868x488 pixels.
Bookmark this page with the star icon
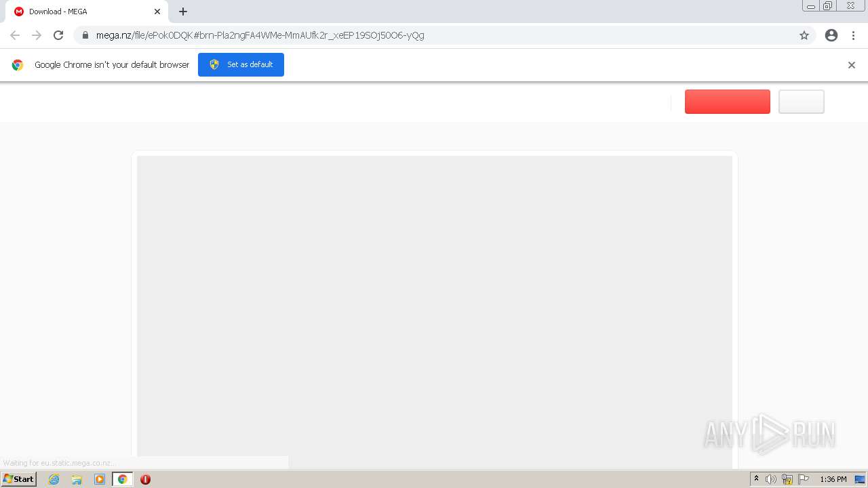[804, 35]
